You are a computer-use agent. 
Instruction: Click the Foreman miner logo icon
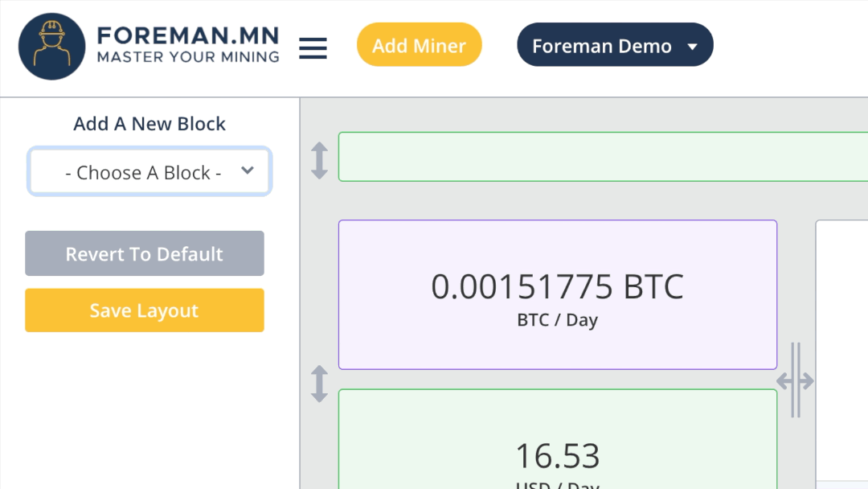(x=51, y=47)
